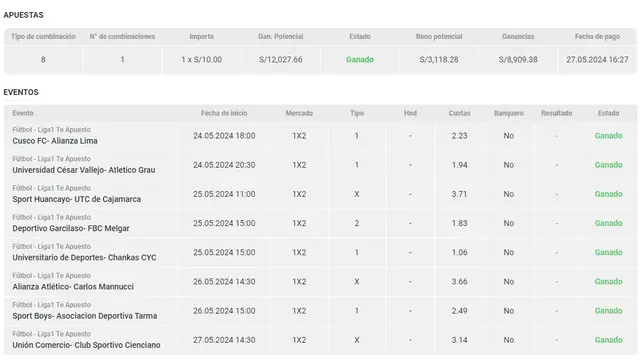Click the 'Bono potencial' column header
This screenshot has width=640, height=361.
(439, 36)
